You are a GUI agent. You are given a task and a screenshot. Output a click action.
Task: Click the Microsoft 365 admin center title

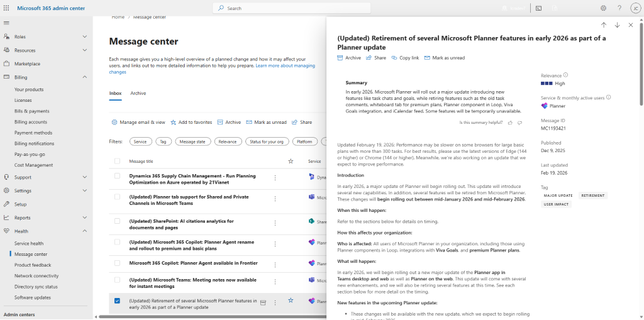point(52,8)
